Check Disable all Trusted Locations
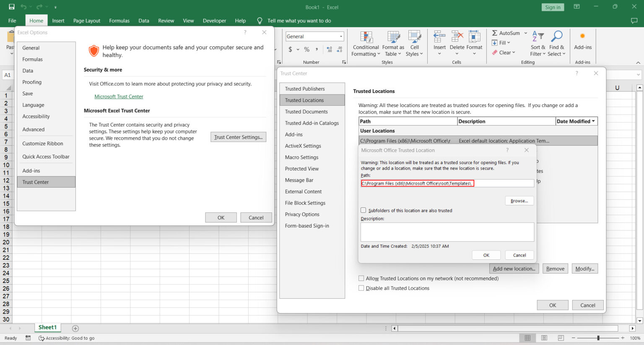644x345 pixels. tap(361, 288)
